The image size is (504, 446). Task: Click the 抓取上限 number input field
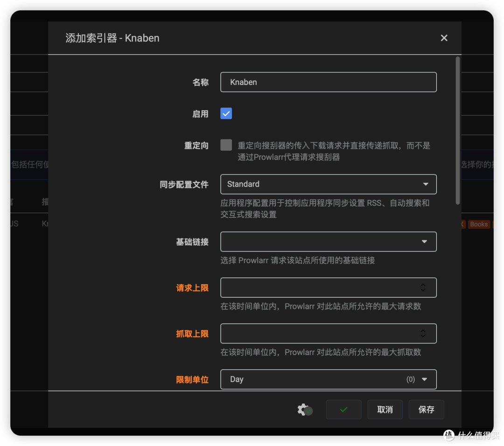pos(328,334)
